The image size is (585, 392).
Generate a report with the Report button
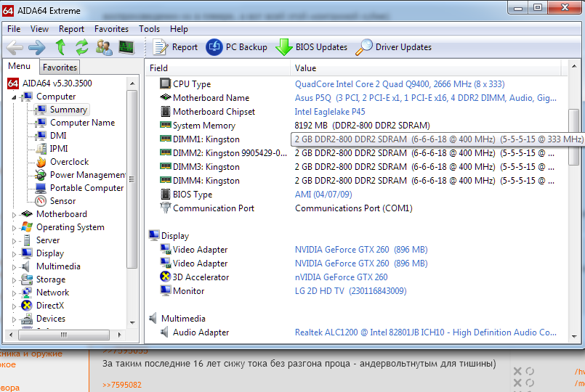tap(175, 47)
